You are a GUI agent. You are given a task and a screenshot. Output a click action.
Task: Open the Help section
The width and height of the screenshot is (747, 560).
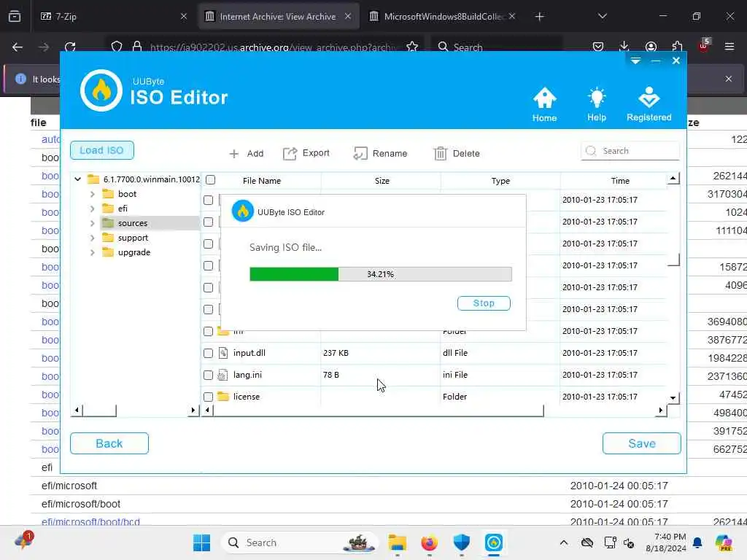pyautogui.click(x=597, y=104)
